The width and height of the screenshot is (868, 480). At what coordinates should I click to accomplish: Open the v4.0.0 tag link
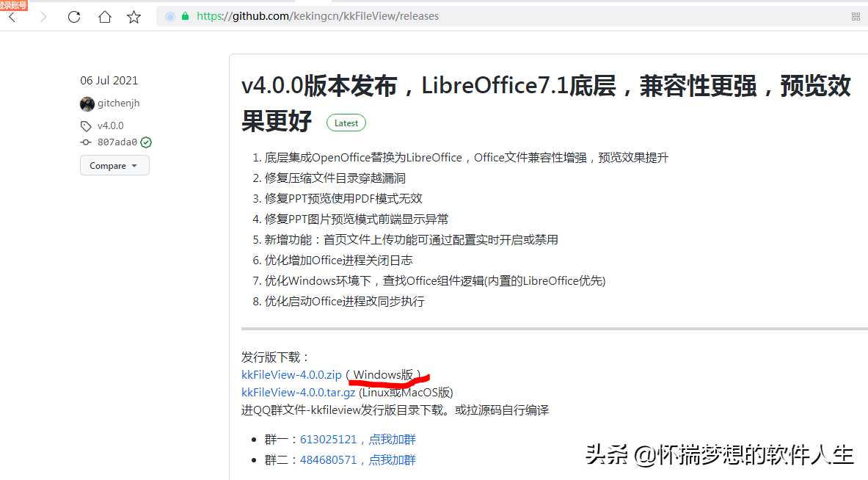tap(111, 126)
